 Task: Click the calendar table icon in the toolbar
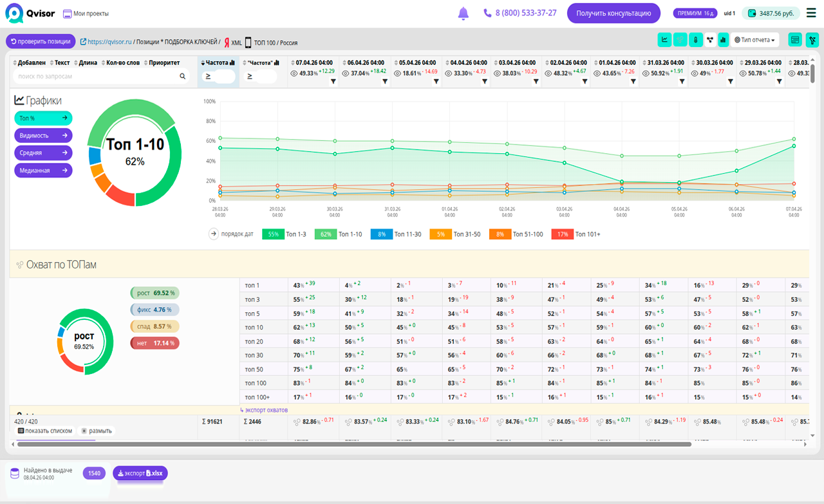[x=794, y=40]
